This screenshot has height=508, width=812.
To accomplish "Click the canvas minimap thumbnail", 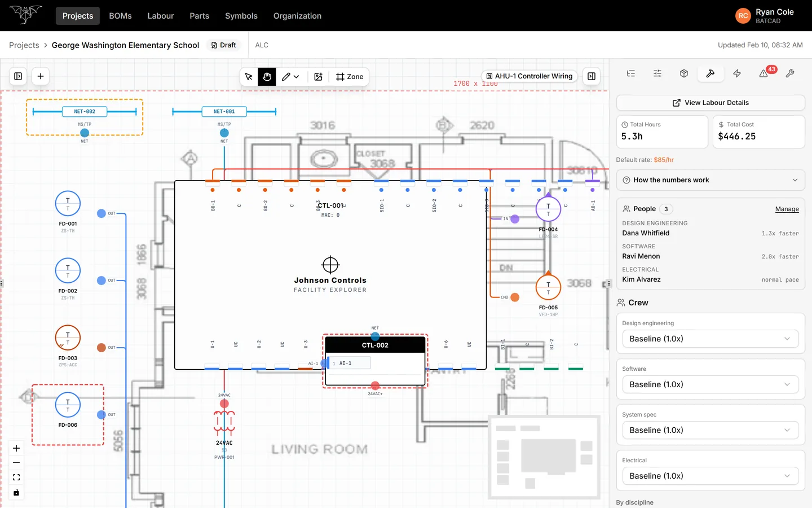I will click(545, 457).
